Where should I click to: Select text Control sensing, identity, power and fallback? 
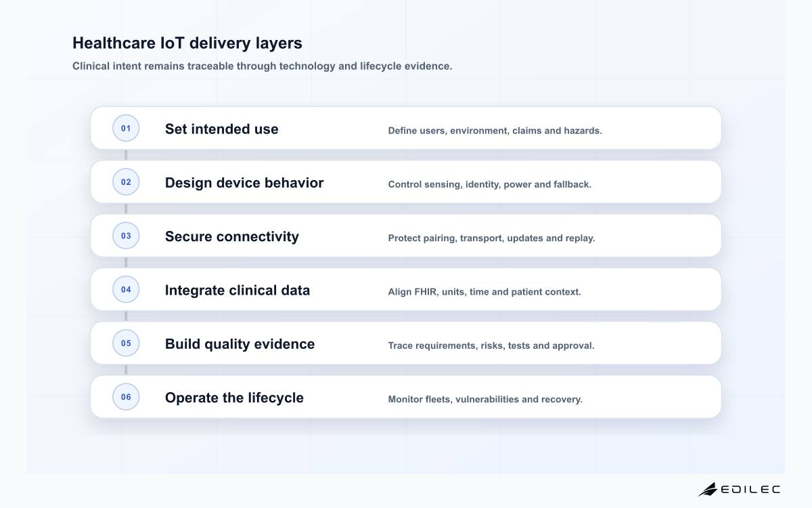click(x=489, y=184)
